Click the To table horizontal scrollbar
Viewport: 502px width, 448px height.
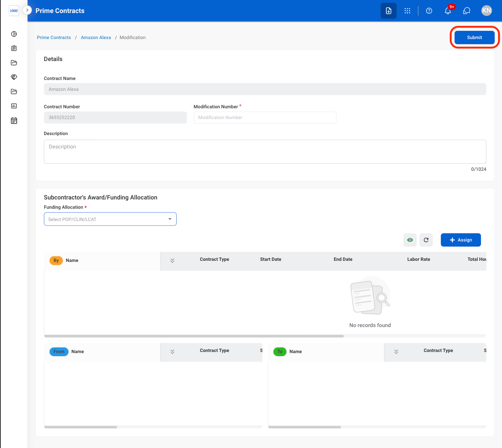pos(304,427)
